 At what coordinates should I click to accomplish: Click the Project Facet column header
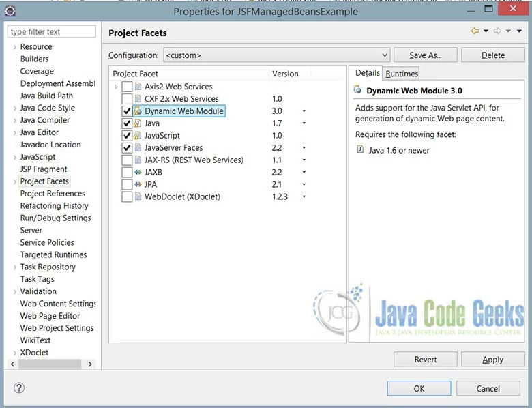190,74
